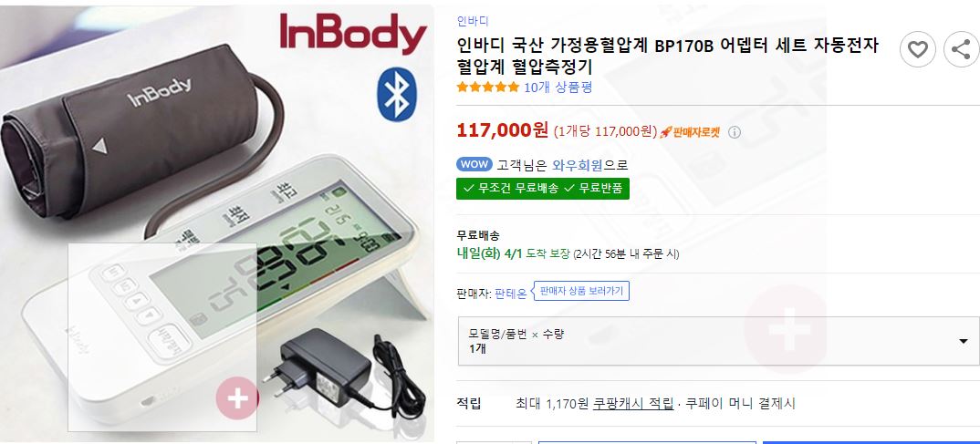
Task: Click the pink plus zoom icon on image
Action: click(237, 398)
